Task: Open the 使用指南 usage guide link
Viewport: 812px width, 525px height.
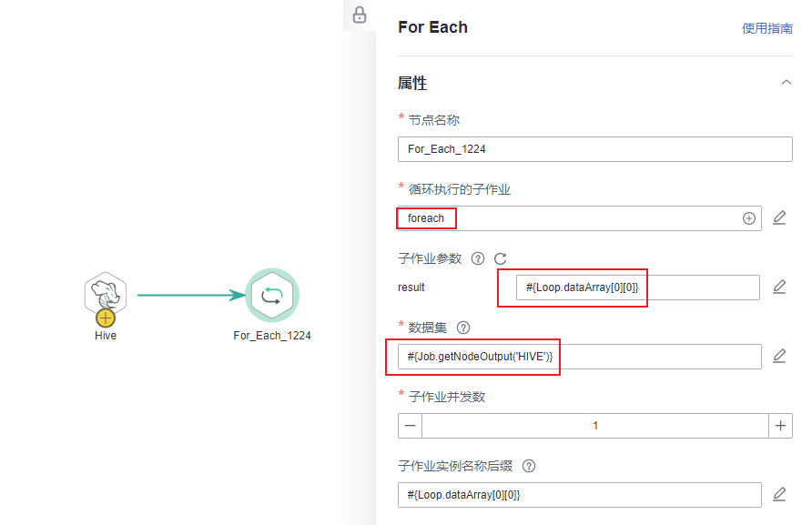Action: pyautogui.click(x=766, y=28)
